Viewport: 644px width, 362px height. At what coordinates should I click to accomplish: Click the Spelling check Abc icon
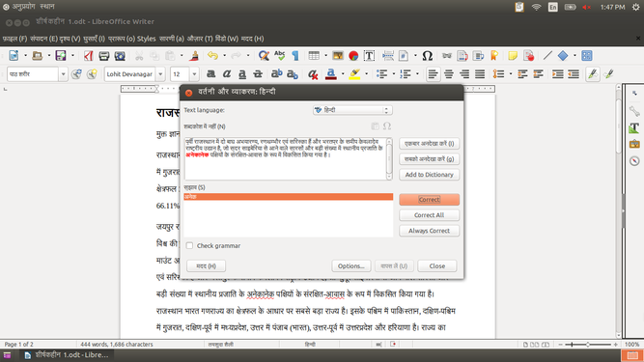pyautogui.click(x=280, y=55)
